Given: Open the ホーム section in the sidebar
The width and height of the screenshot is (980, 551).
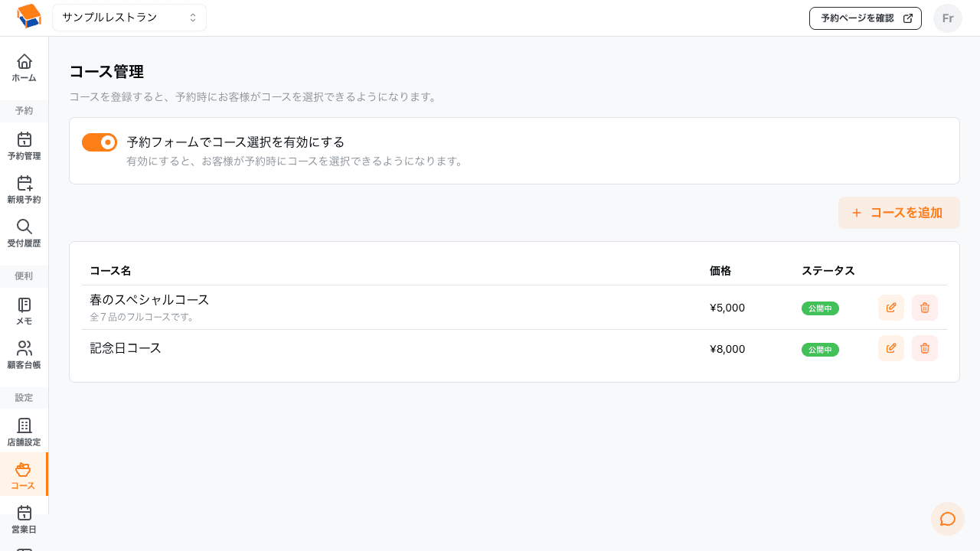Looking at the screenshot, I should point(24,67).
